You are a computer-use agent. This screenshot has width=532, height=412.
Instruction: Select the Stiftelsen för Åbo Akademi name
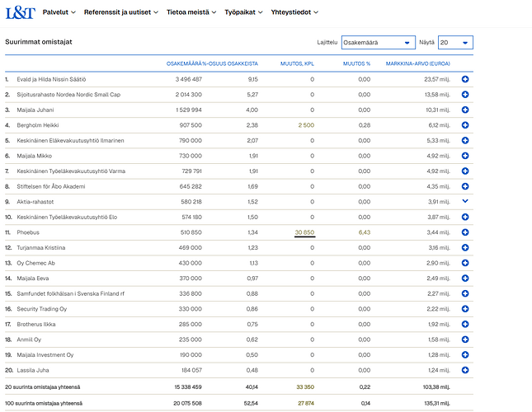[51, 186]
